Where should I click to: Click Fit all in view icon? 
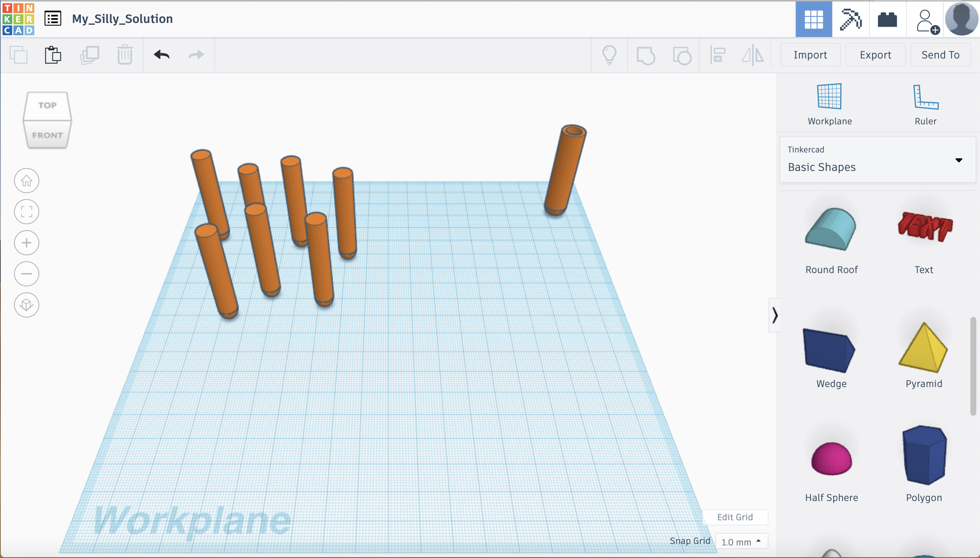tap(26, 212)
